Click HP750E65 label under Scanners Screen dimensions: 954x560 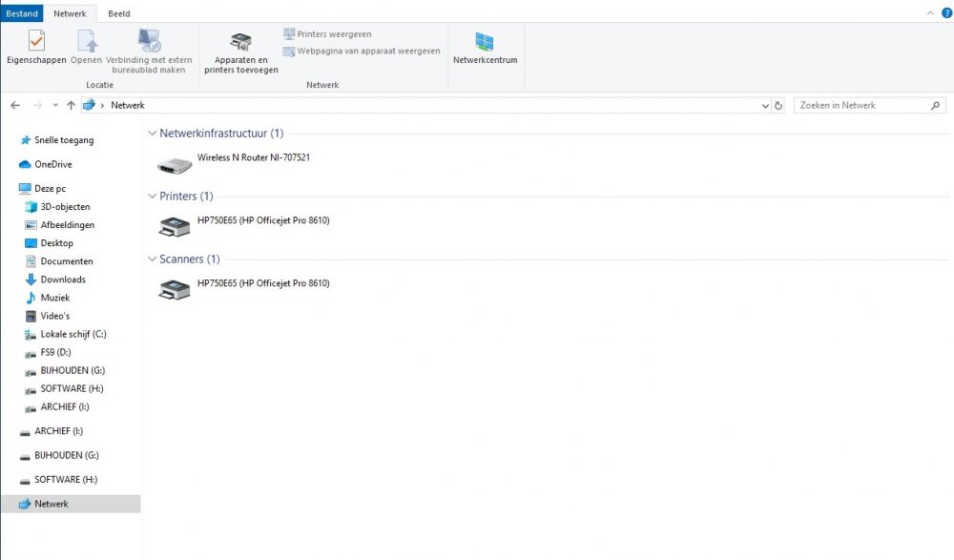point(263,283)
